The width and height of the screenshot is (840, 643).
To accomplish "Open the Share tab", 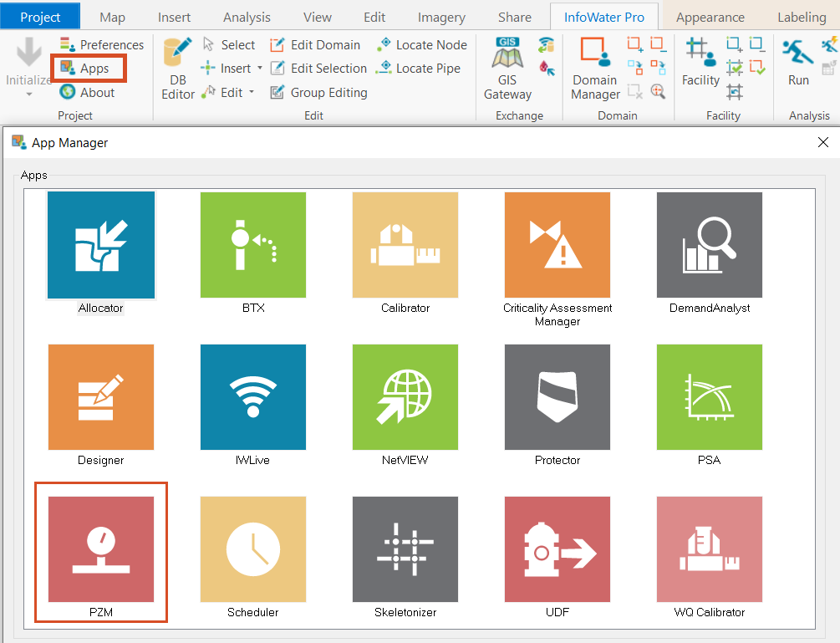I will coord(515,18).
